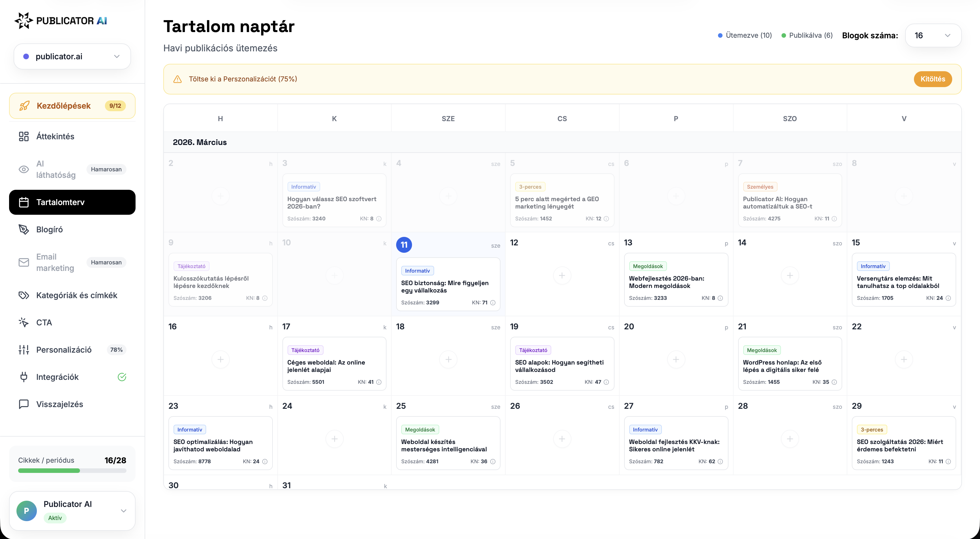Show word count info on March 11 article
Viewport: 980px width, 539px height.
(493, 303)
